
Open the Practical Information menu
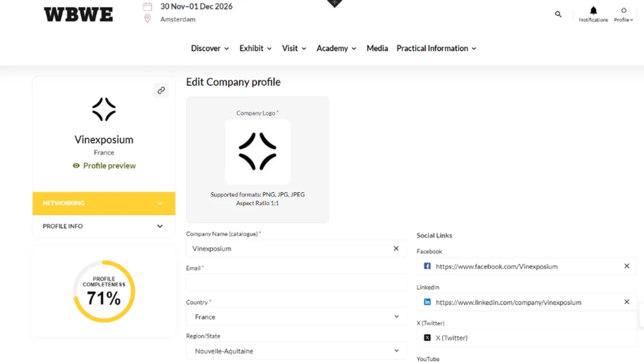click(x=437, y=48)
